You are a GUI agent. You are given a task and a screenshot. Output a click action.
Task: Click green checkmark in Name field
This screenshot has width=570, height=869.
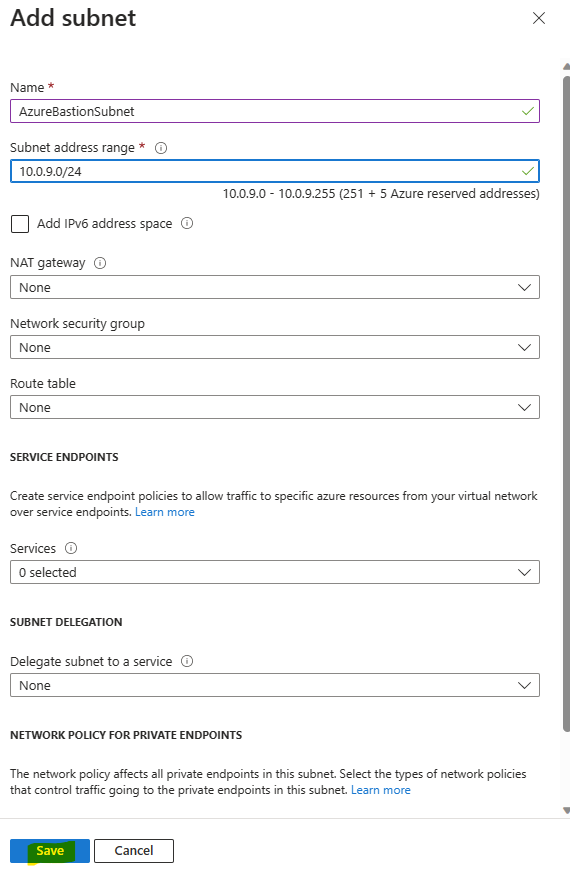pyautogui.click(x=528, y=111)
